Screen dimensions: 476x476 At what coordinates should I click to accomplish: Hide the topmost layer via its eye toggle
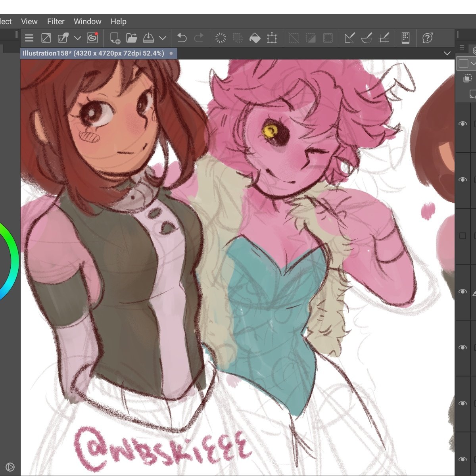pos(463,124)
